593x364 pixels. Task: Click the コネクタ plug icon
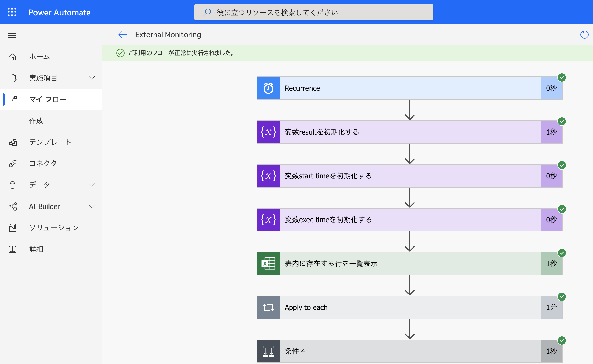[x=13, y=164]
